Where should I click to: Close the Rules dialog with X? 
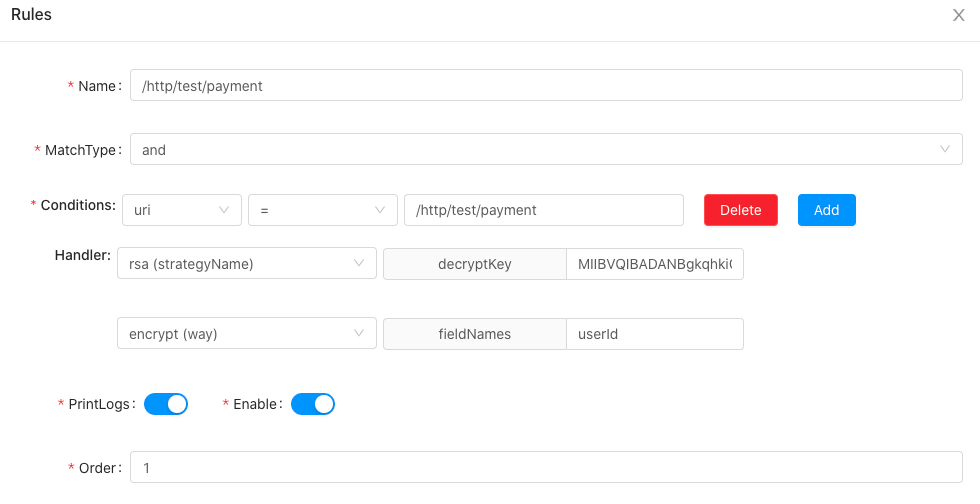click(959, 15)
